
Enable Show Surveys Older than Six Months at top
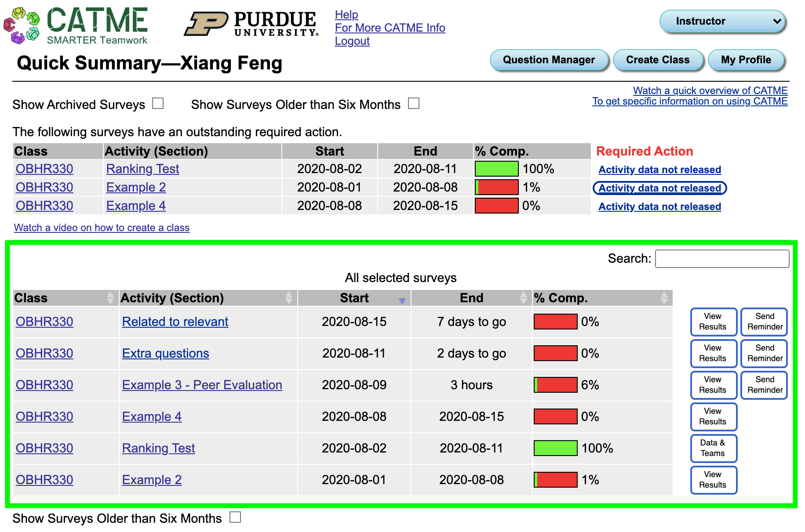[x=413, y=103]
